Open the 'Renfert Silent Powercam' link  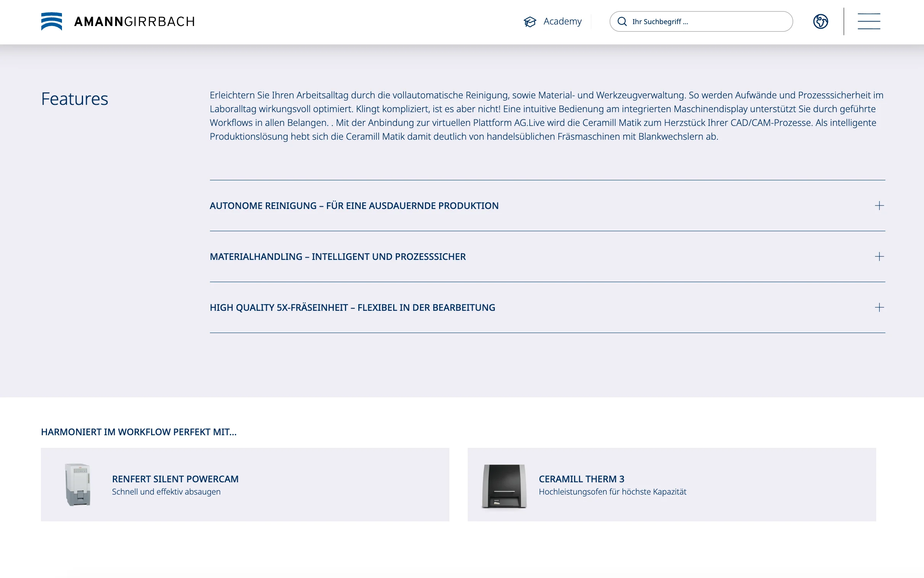click(175, 479)
